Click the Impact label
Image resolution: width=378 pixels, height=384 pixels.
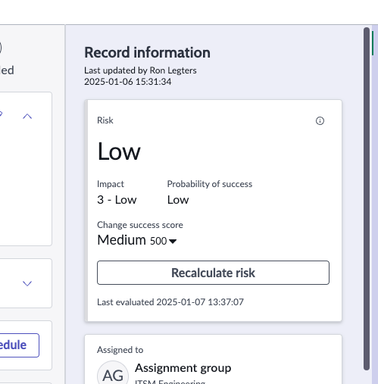[x=110, y=184]
